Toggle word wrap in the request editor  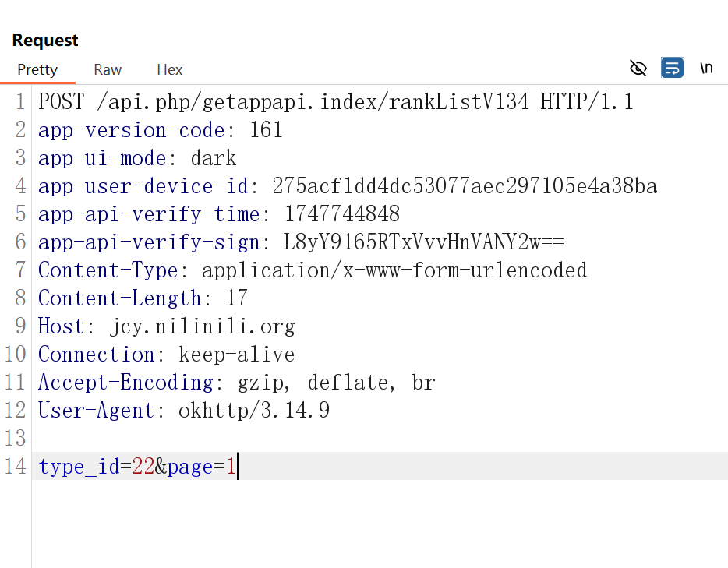(x=672, y=68)
